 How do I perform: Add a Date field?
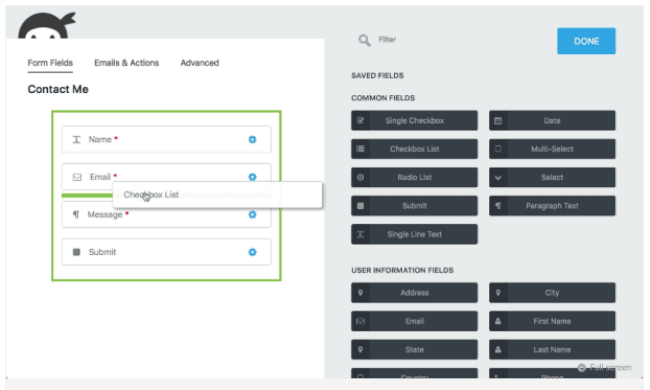coord(552,121)
